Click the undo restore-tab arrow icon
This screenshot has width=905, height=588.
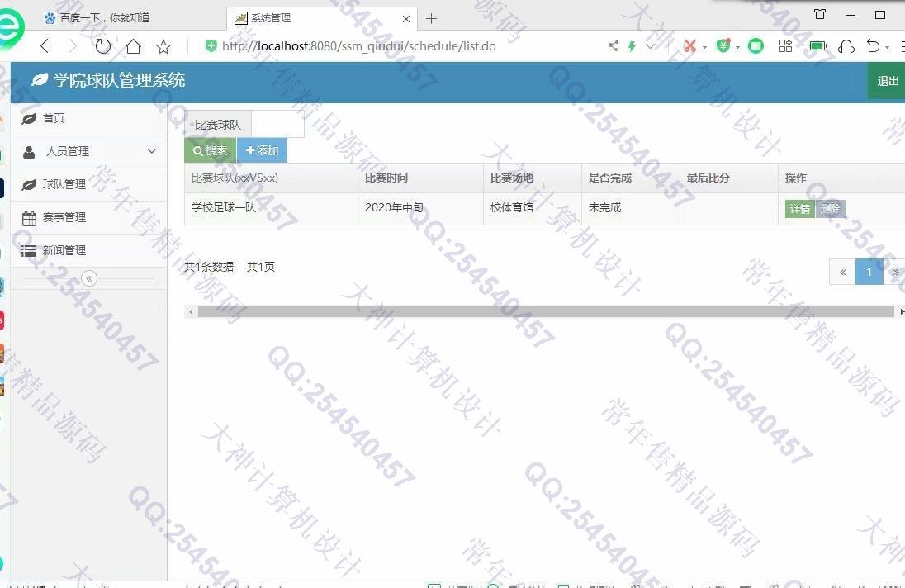874,45
